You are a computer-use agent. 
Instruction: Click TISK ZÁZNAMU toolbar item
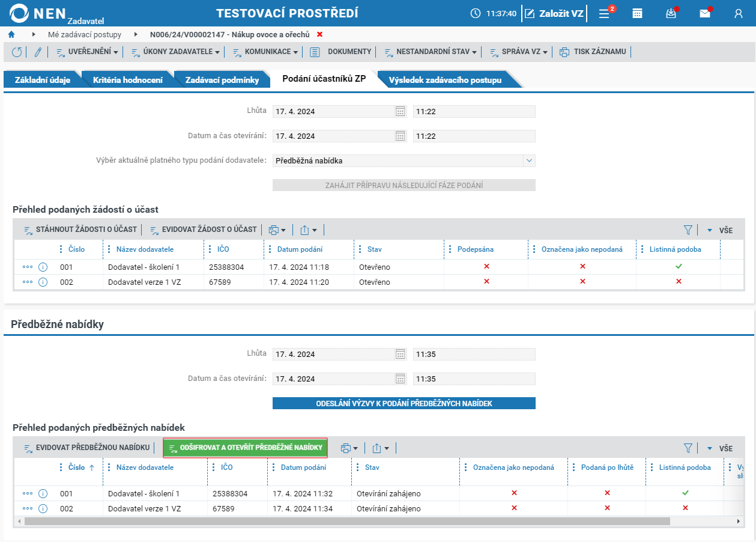tap(593, 52)
